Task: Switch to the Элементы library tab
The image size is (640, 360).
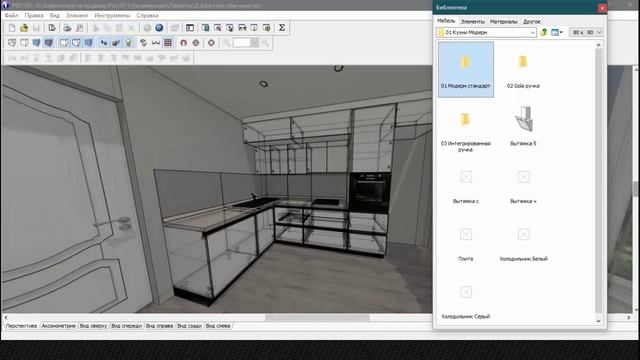Action: pyautogui.click(x=473, y=21)
